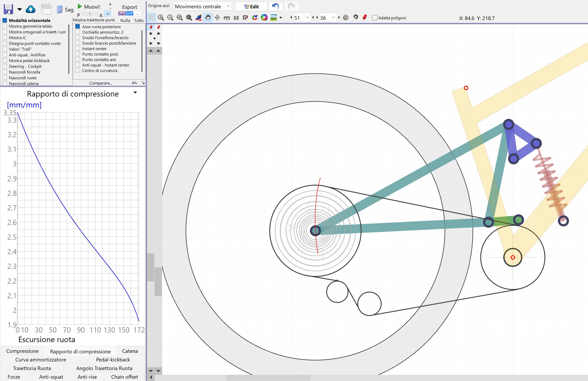The height and width of the screenshot is (381, 588).
Task: Open the Origine assi dropdown
Action: click(203, 6)
